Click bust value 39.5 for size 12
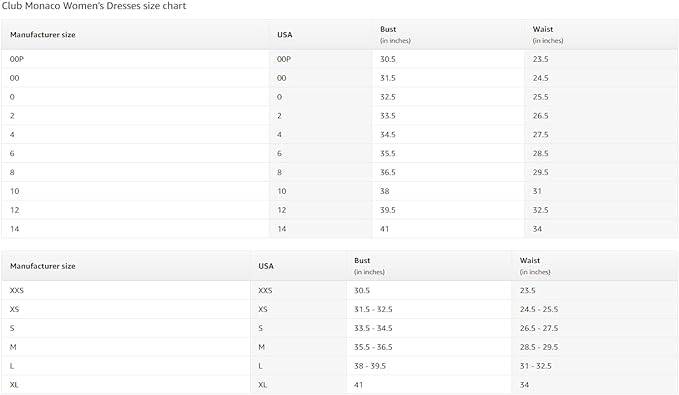 tap(388, 210)
